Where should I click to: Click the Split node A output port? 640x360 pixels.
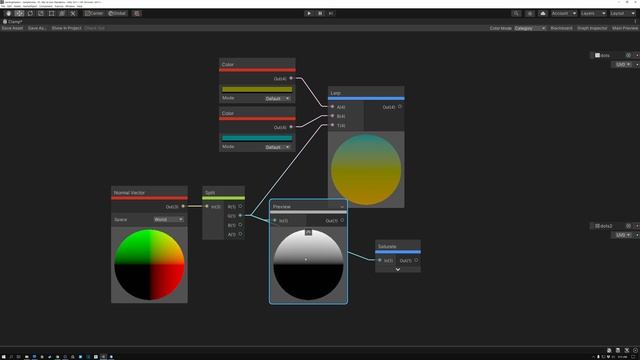coord(240,234)
